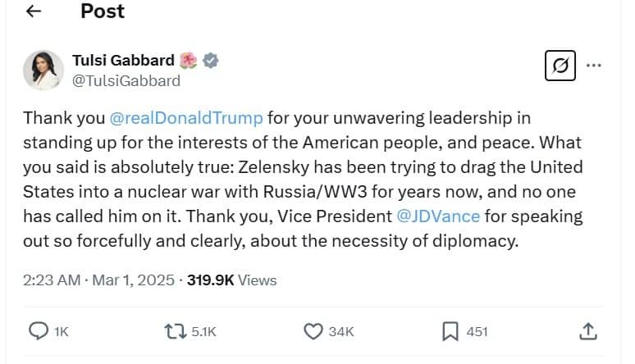This screenshot has height=364, width=635.
Task: Click the 5.1K repost count
Action: coord(203,332)
